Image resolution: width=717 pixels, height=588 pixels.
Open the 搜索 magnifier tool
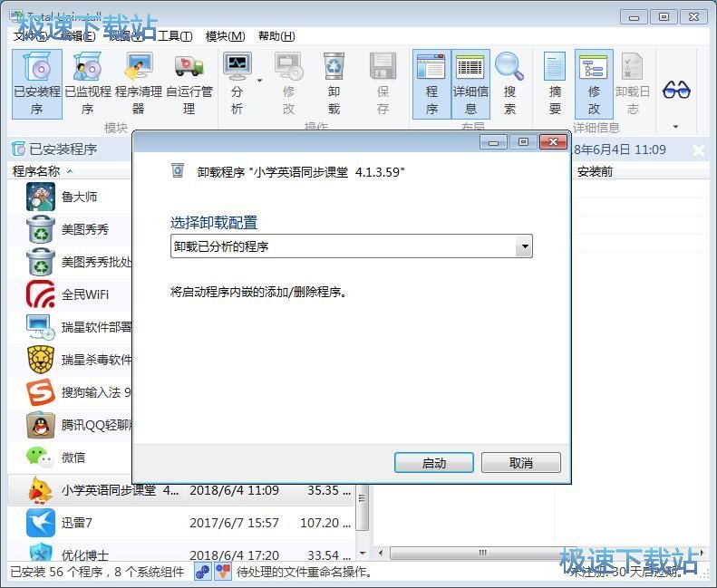[x=509, y=84]
